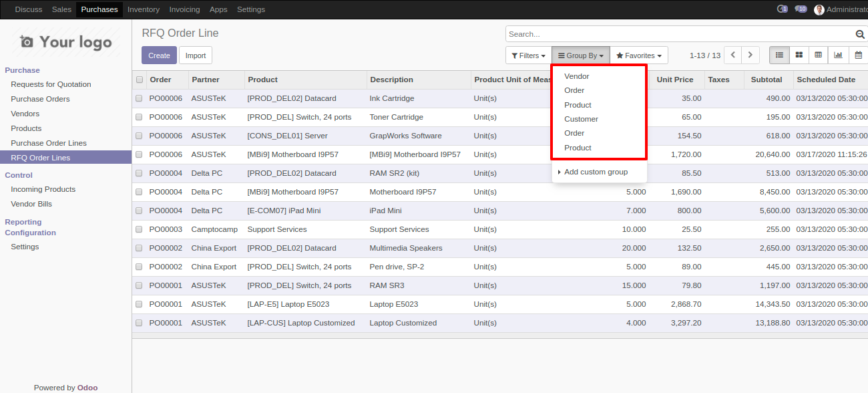
Task: Check the Laptop Customized row checkbox
Action: click(x=139, y=323)
